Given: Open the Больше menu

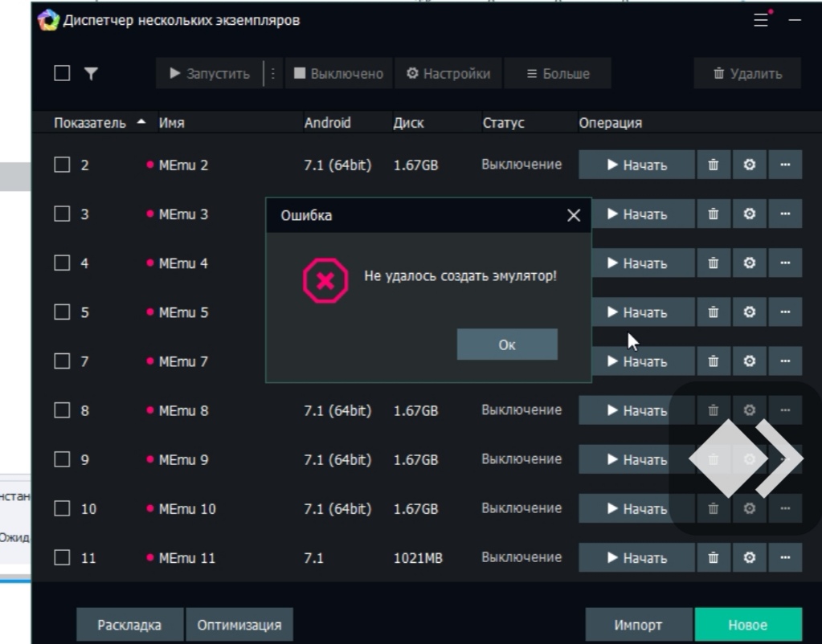Looking at the screenshot, I should pyautogui.click(x=558, y=73).
